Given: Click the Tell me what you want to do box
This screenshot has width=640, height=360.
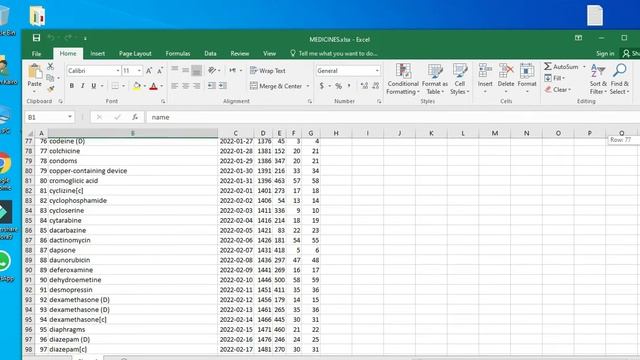Looking at the screenshot, I should pyautogui.click(x=334, y=53).
